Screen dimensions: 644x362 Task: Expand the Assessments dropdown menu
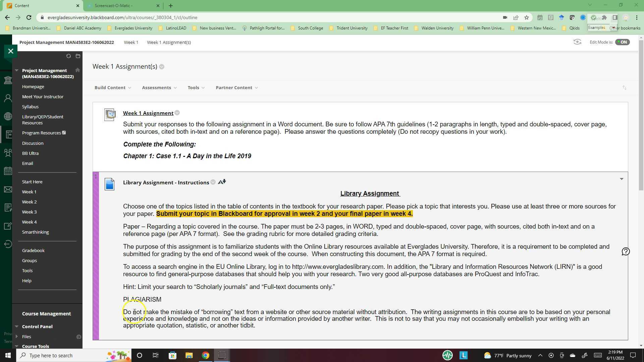pos(159,87)
